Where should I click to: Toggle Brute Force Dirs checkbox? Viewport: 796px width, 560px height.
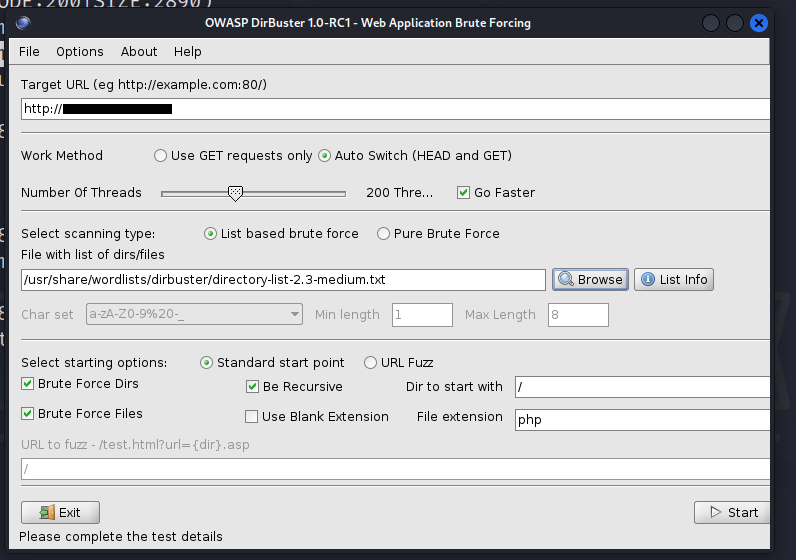coord(28,384)
